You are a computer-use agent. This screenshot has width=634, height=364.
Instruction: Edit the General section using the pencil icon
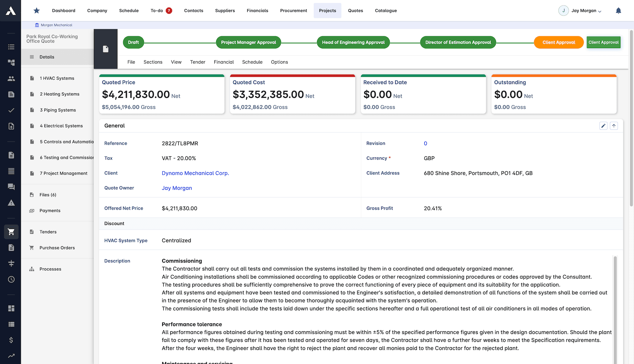[604, 125]
